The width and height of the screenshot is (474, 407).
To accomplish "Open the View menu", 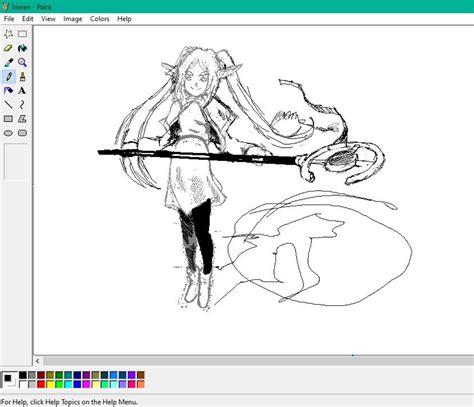I will click(48, 19).
